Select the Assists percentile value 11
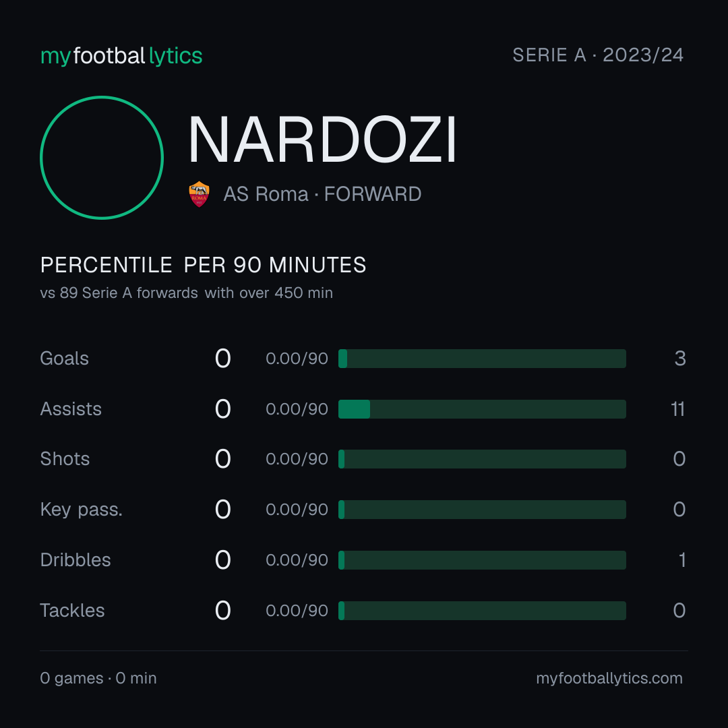Image resolution: width=728 pixels, height=728 pixels. pyautogui.click(x=677, y=409)
